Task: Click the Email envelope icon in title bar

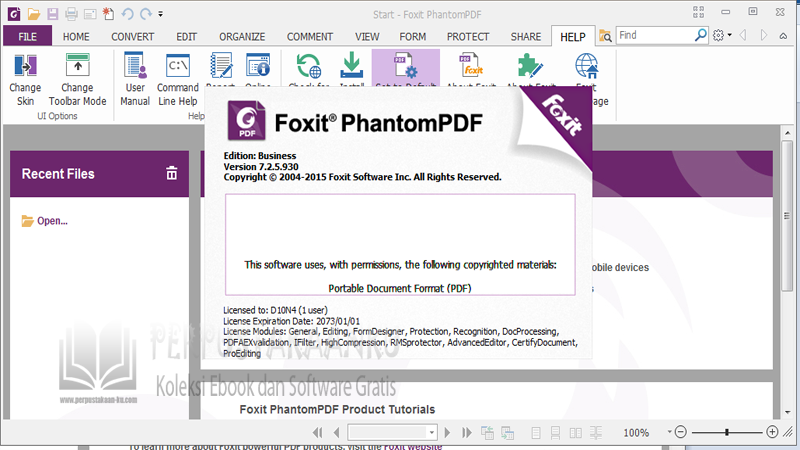Action: tap(90, 14)
